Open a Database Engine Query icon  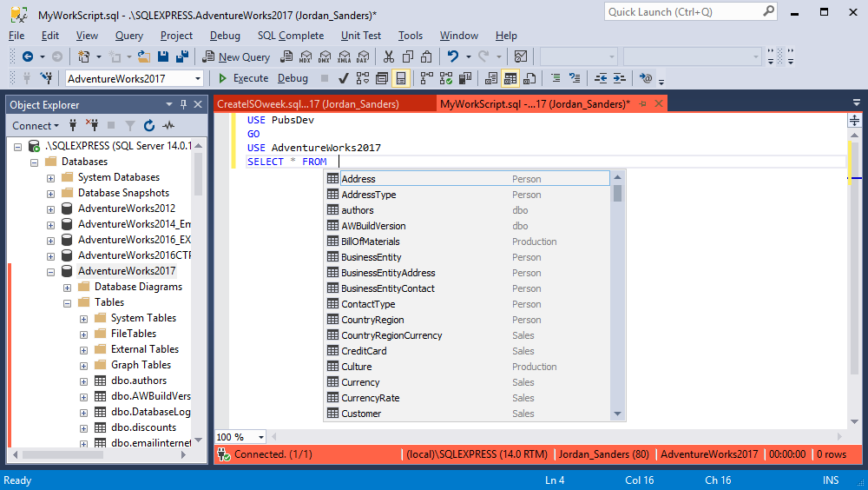point(286,56)
